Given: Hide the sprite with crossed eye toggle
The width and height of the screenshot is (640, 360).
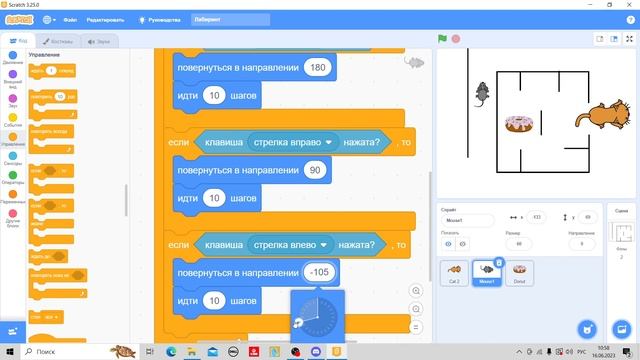Looking at the screenshot, I should (x=462, y=244).
